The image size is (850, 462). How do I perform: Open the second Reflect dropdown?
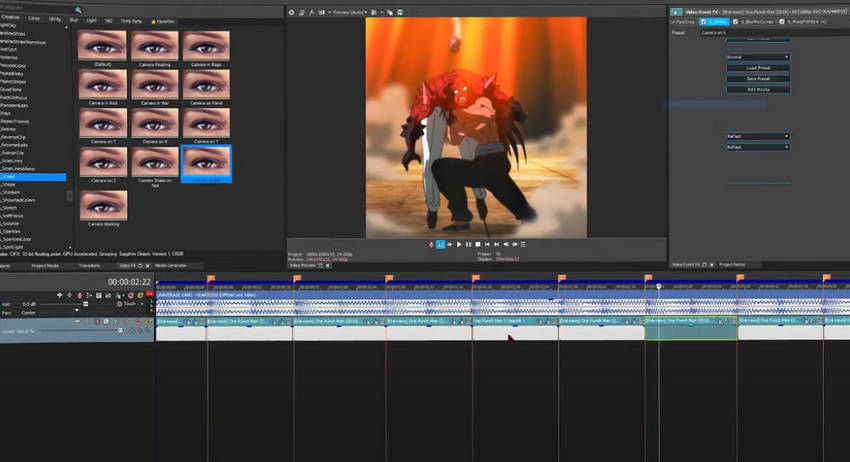pos(758,147)
